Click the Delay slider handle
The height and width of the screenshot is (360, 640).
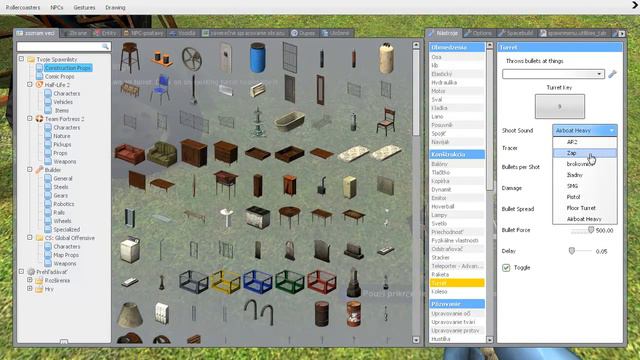(572, 251)
